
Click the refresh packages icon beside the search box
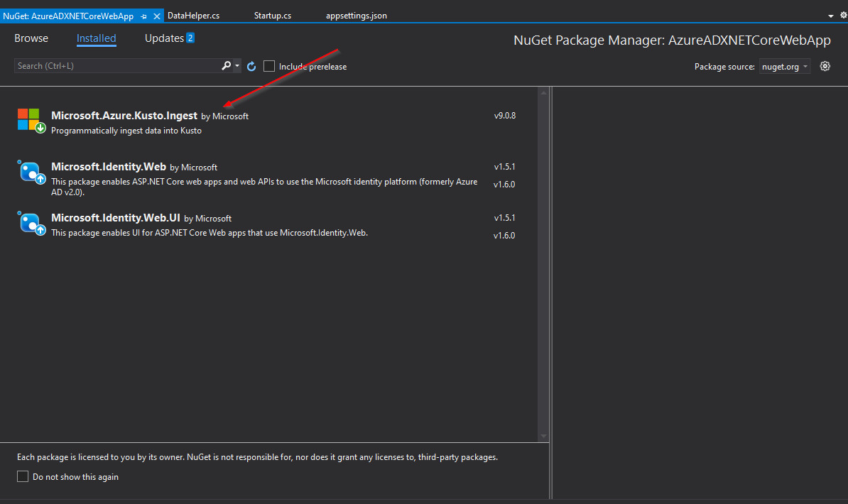pos(251,65)
